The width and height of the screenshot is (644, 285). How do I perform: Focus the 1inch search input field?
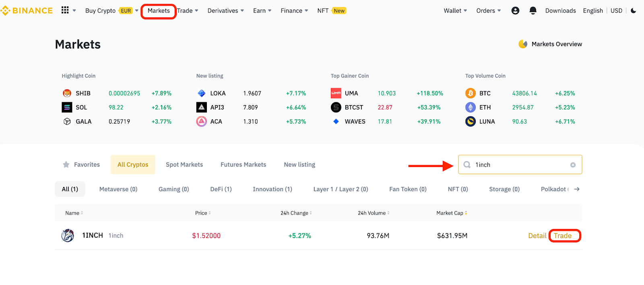tap(520, 165)
